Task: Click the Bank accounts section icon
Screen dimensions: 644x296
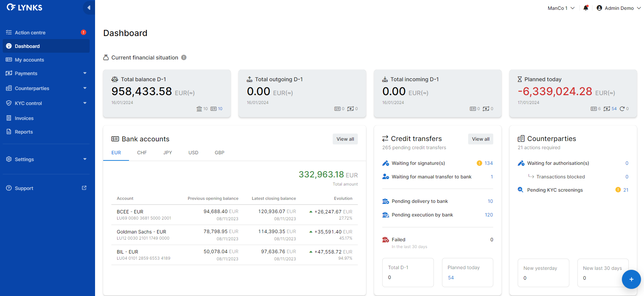Action: pos(115,139)
